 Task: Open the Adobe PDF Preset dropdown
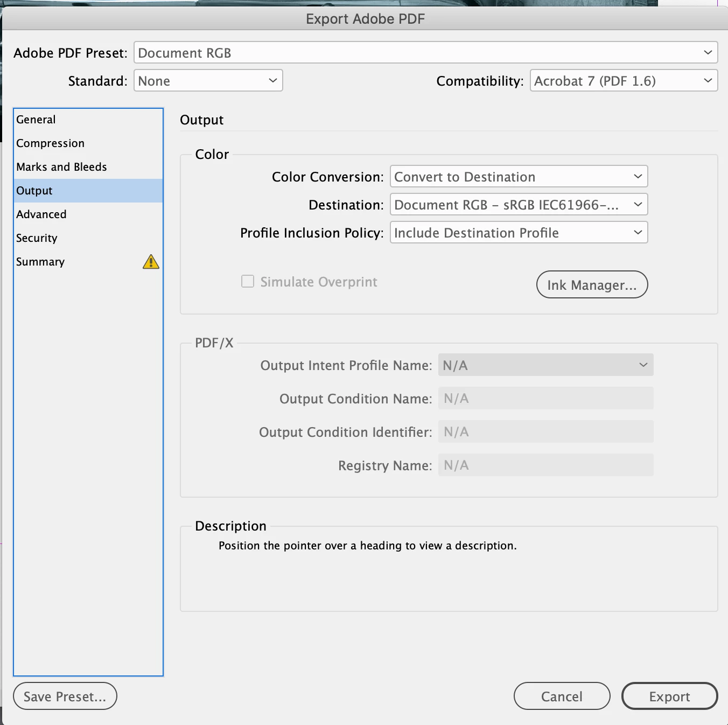[x=425, y=52]
